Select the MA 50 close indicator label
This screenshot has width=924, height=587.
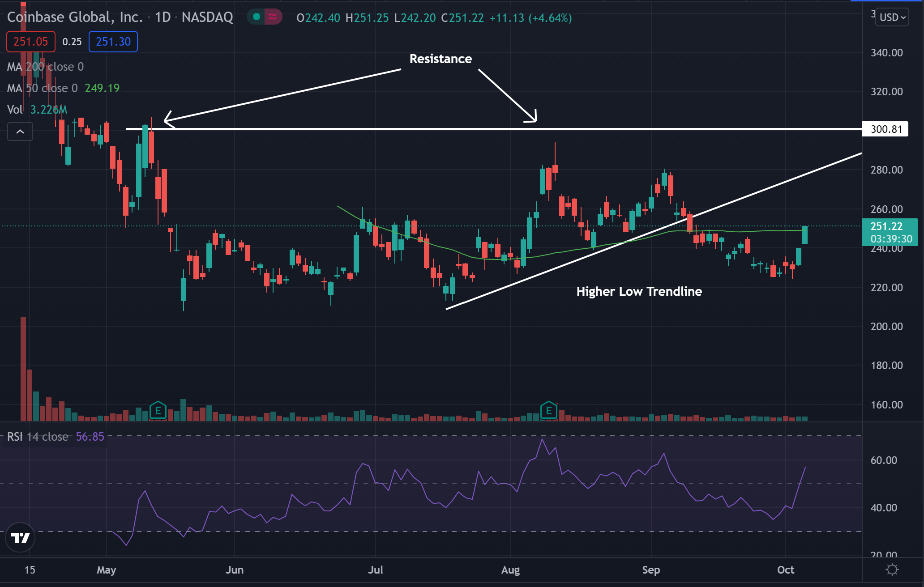point(43,88)
